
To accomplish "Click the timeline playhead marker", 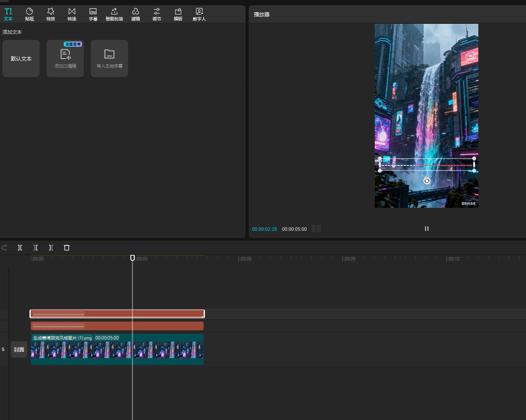I will (x=133, y=258).
